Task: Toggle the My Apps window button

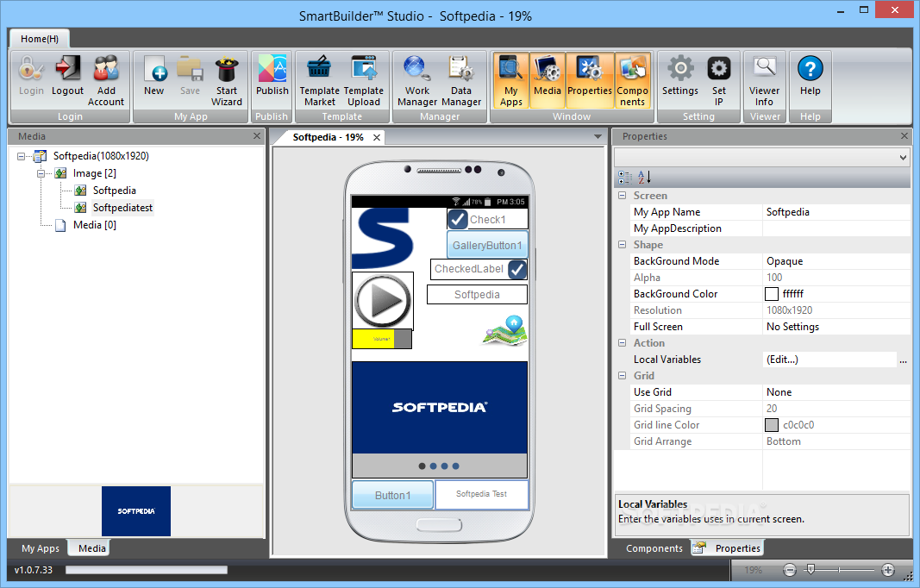Action: 511,80
